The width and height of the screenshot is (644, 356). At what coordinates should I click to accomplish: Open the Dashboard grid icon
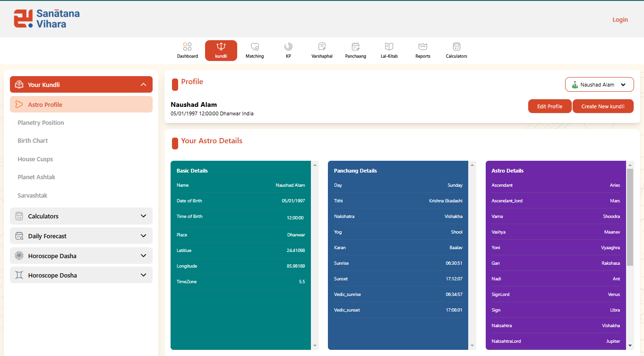click(x=188, y=46)
